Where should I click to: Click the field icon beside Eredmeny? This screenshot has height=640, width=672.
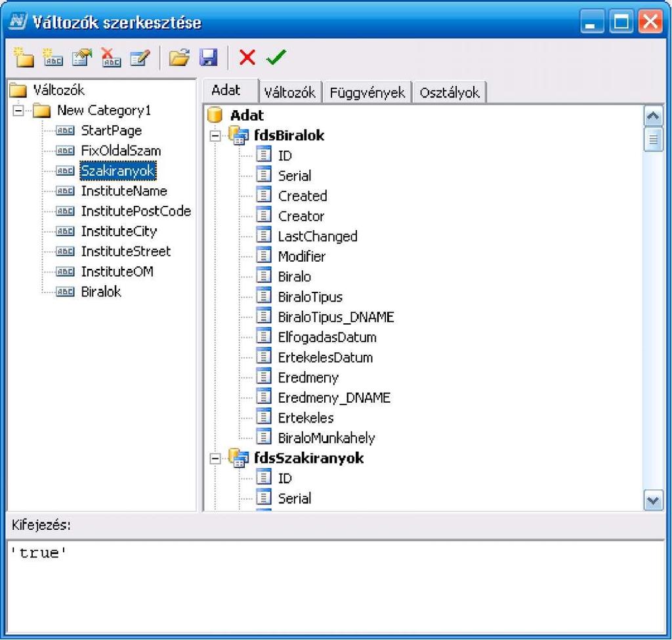[x=264, y=376]
